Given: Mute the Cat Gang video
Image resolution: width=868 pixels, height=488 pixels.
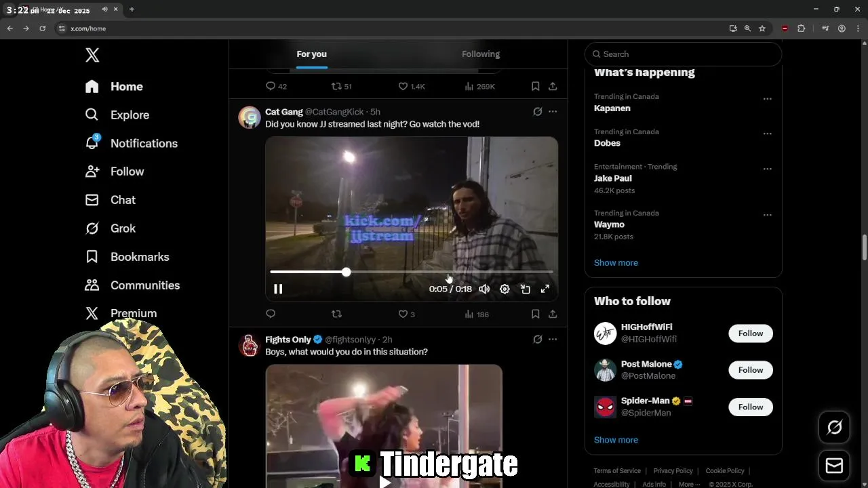Looking at the screenshot, I should [484, 289].
